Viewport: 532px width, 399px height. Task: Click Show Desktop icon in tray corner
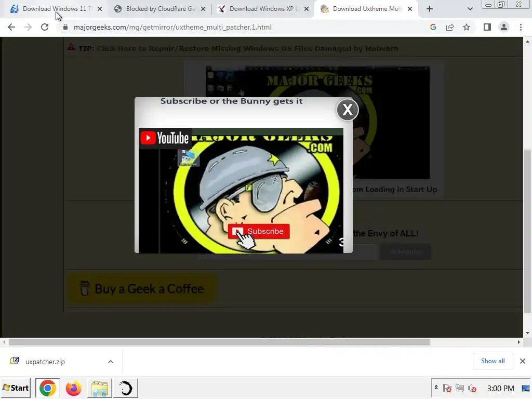(526, 388)
